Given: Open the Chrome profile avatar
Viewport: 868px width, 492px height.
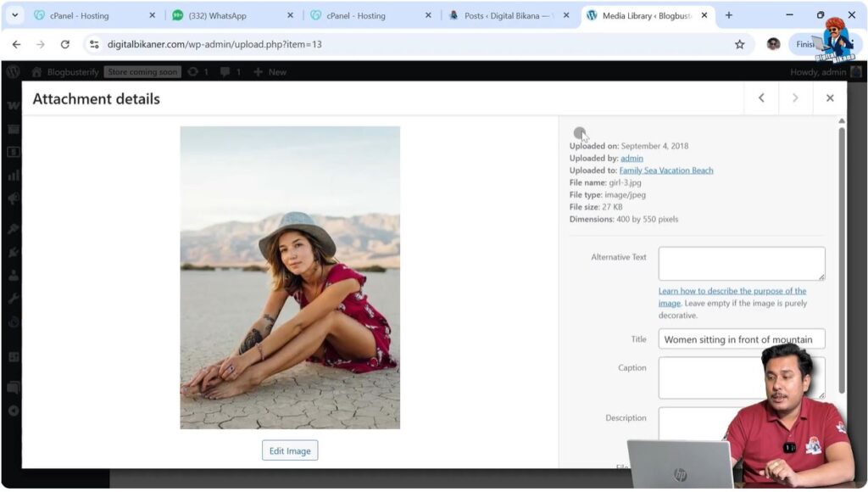Looking at the screenshot, I should [773, 44].
